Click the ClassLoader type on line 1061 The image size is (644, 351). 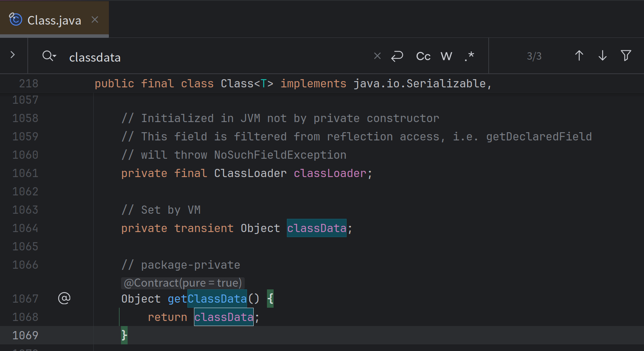tap(250, 173)
